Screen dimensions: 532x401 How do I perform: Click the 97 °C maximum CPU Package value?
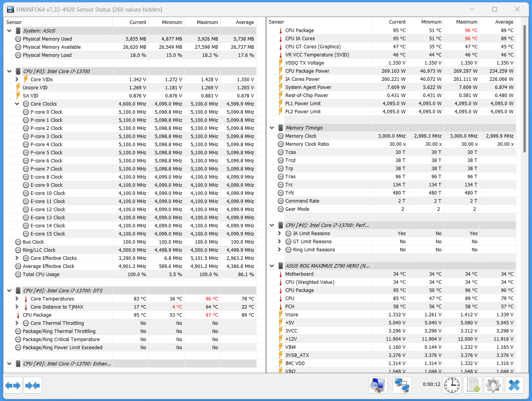click(212, 315)
